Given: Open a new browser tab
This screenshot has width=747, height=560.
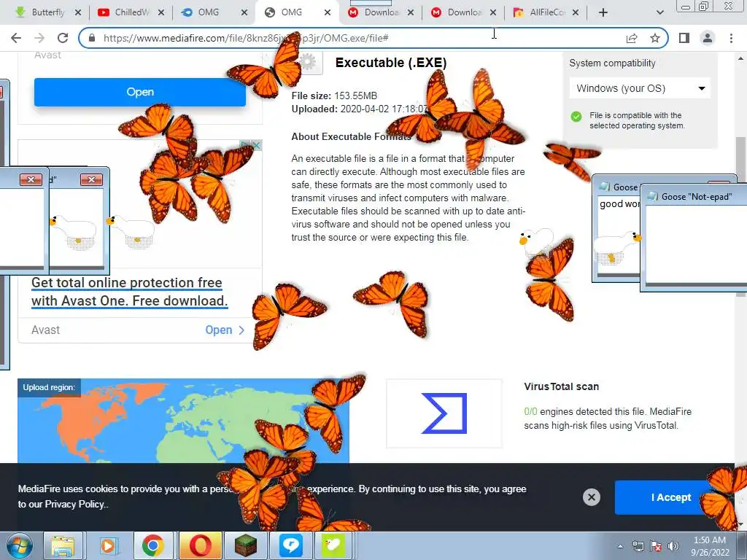Looking at the screenshot, I should [x=603, y=12].
